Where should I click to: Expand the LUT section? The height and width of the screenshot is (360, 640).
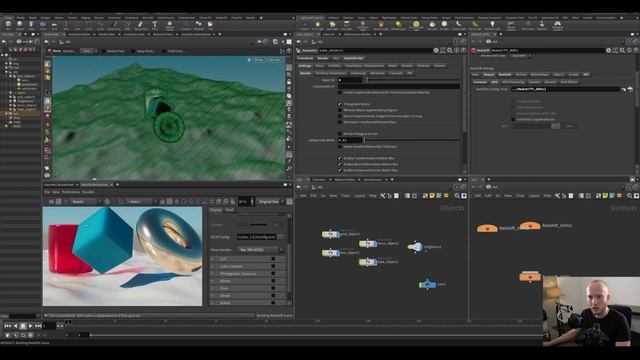pos(247,259)
